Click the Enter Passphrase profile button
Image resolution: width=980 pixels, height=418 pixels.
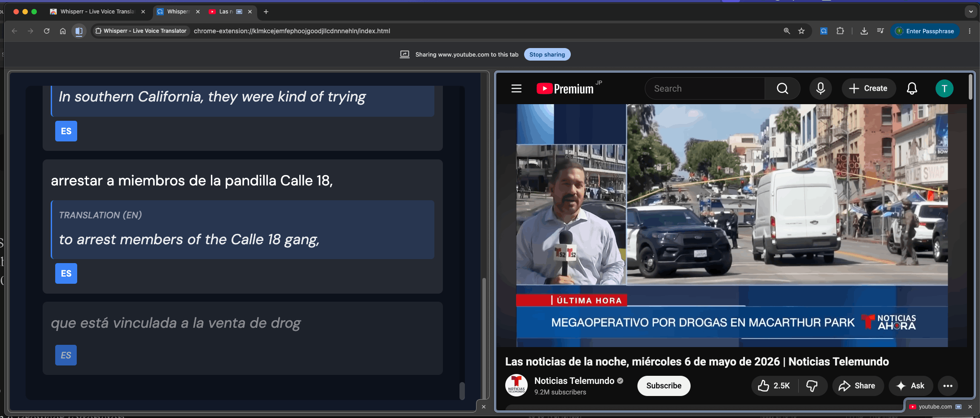click(925, 31)
